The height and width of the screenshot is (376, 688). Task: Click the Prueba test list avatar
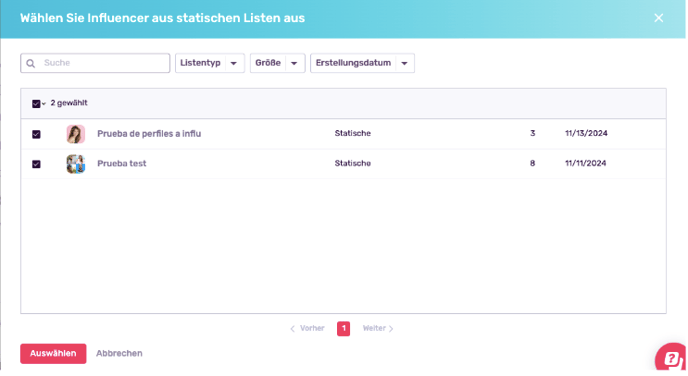click(x=75, y=164)
